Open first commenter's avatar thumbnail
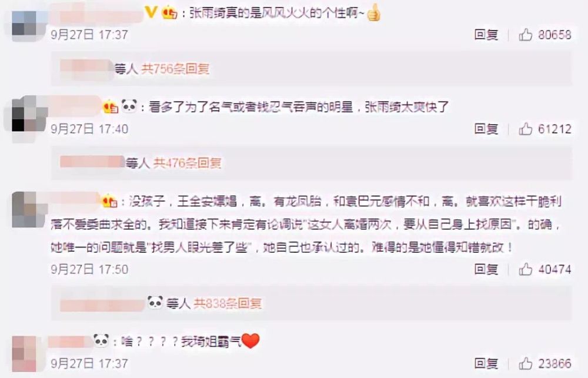The height and width of the screenshot is (378, 588). click(24, 23)
